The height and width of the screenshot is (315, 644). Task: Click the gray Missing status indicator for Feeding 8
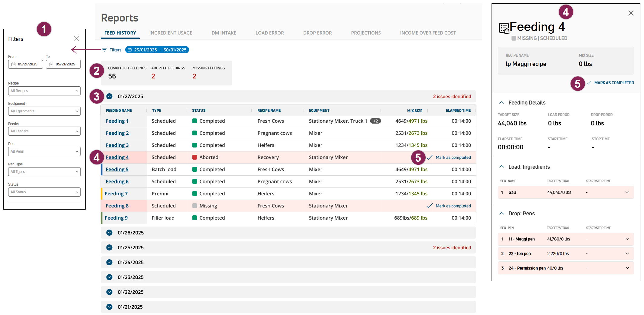coord(195,206)
